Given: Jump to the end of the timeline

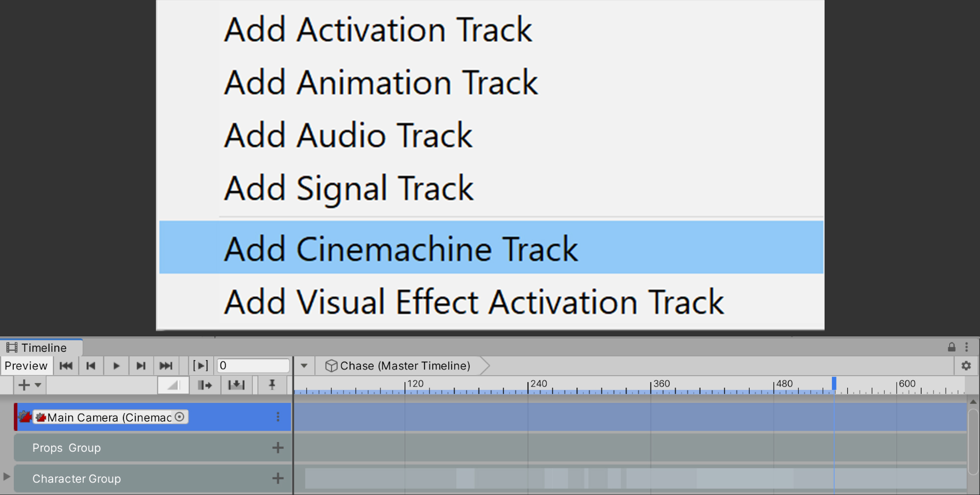Looking at the screenshot, I should point(166,366).
